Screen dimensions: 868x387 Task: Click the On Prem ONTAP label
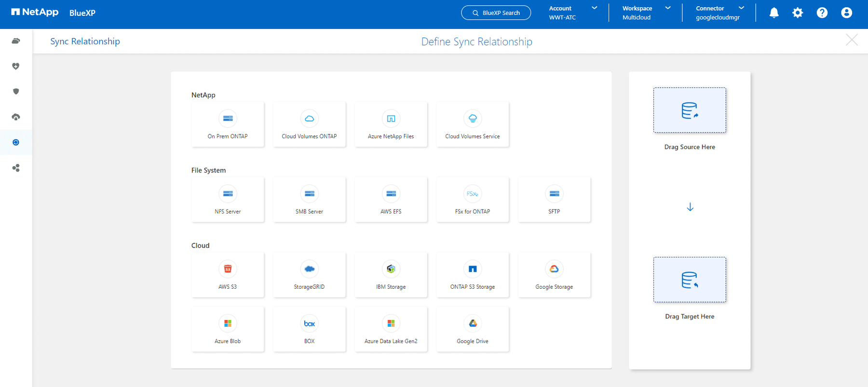pyautogui.click(x=228, y=136)
